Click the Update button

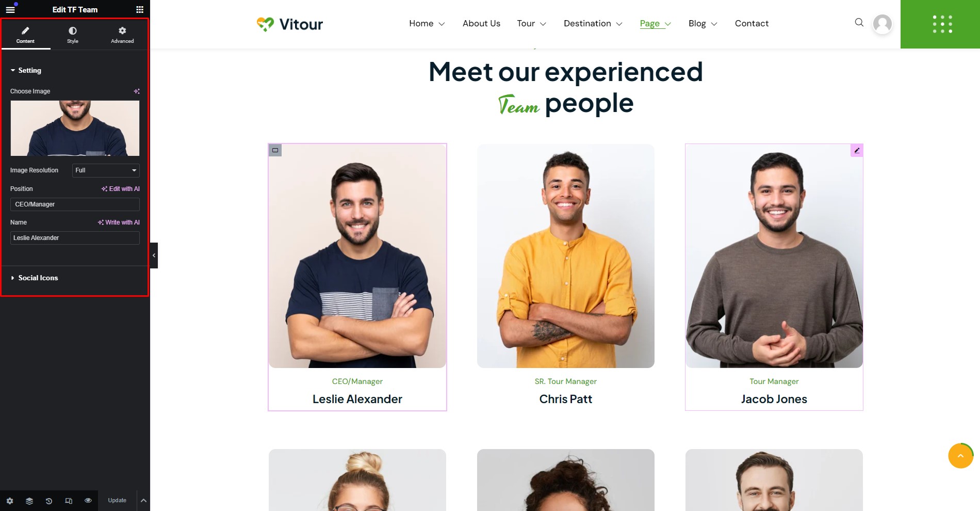point(117,501)
